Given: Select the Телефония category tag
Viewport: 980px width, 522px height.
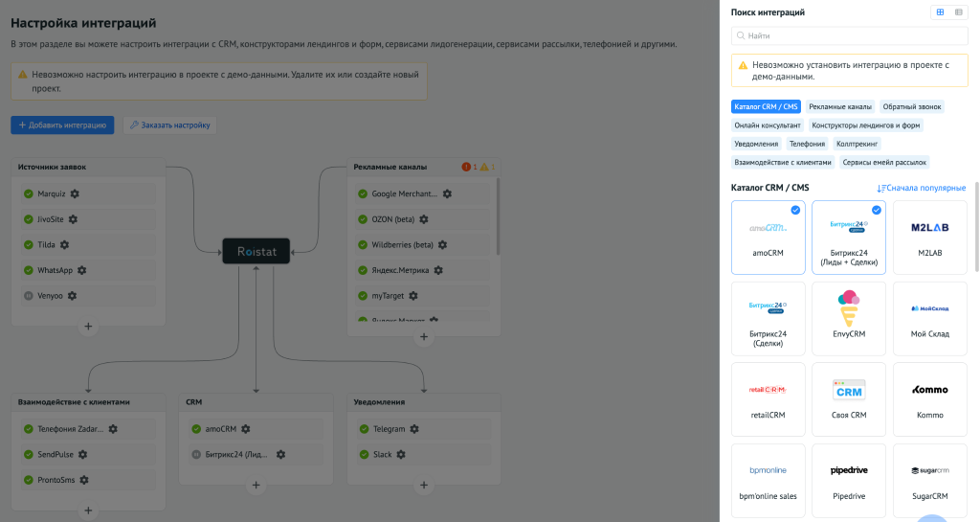Looking at the screenshot, I should click(807, 144).
